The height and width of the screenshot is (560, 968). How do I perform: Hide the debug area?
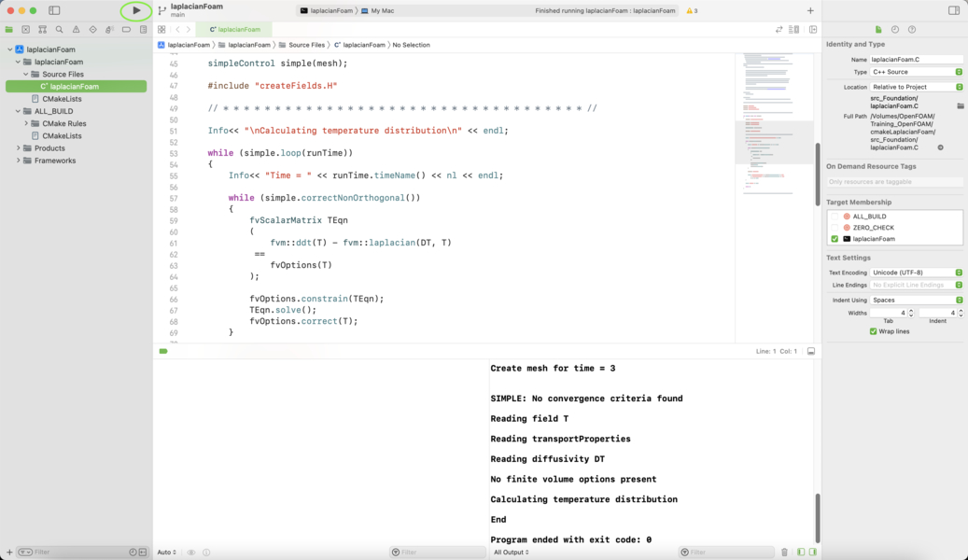tap(811, 351)
